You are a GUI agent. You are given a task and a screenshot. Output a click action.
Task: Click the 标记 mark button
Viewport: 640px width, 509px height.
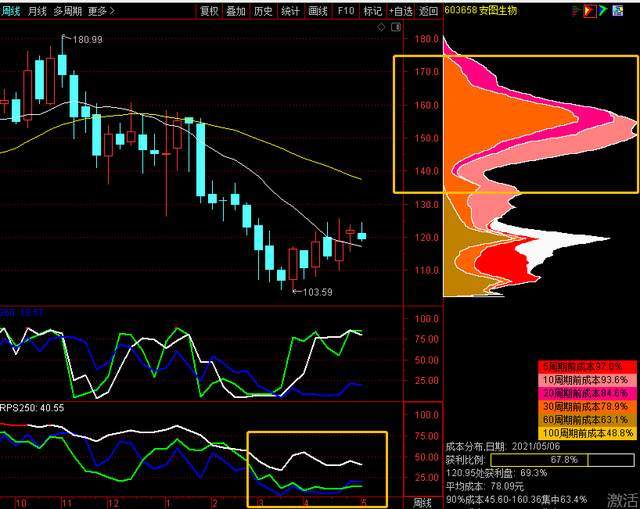point(372,11)
